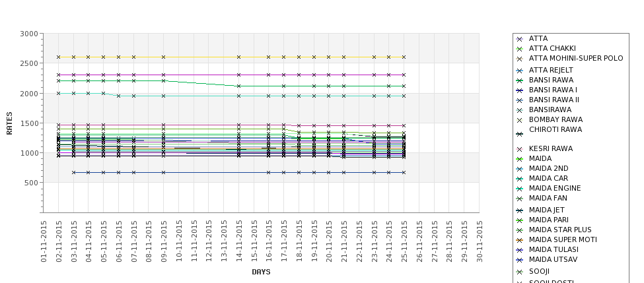Screen dimensions: 644x283
Task: Click the BANSI RAWA I legend entry
Action: 553,90
